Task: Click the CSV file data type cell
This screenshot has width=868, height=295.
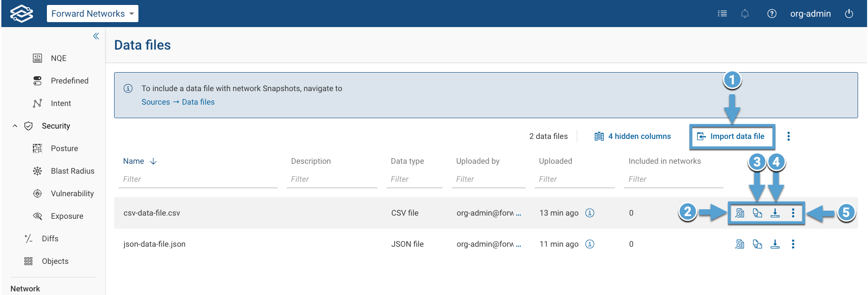Action: 404,213
